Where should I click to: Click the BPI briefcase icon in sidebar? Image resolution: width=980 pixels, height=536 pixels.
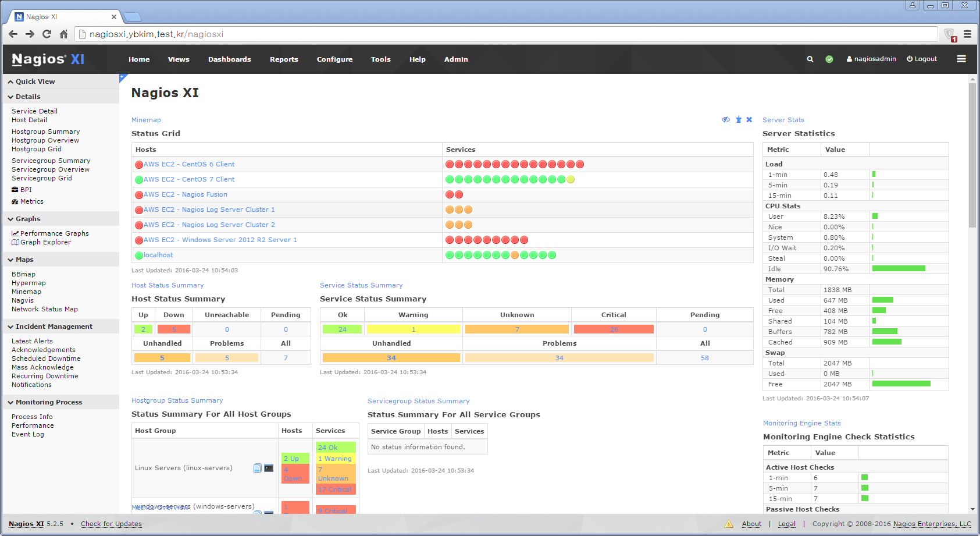tap(15, 190)
